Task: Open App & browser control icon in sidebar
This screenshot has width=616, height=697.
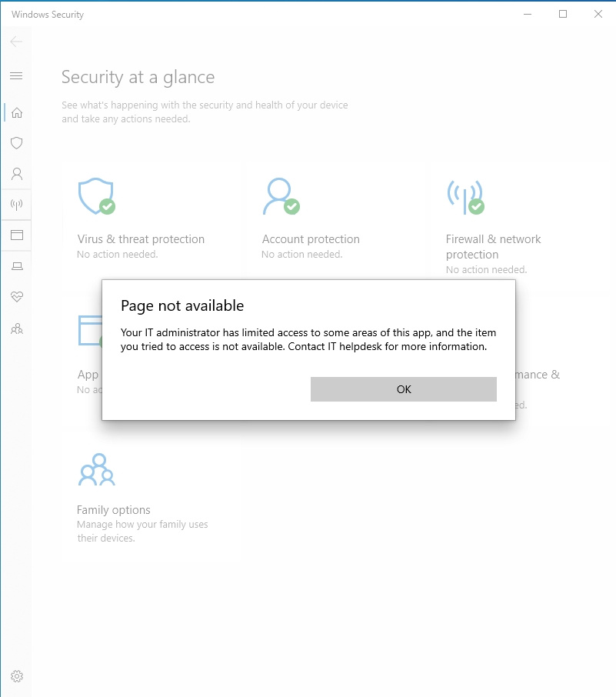Action: click(x=17, y=235)
